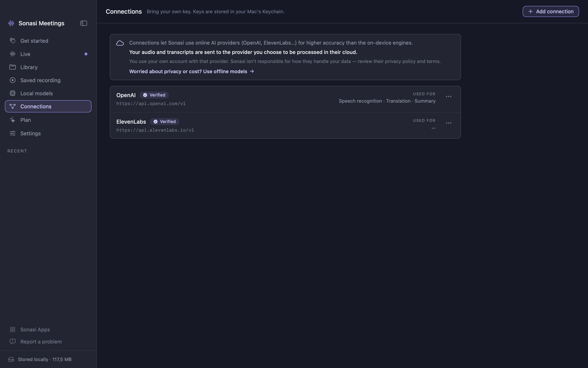Click the Library folder icon
The height and width of the screenshot is (368, 588).
coord(13,67)
